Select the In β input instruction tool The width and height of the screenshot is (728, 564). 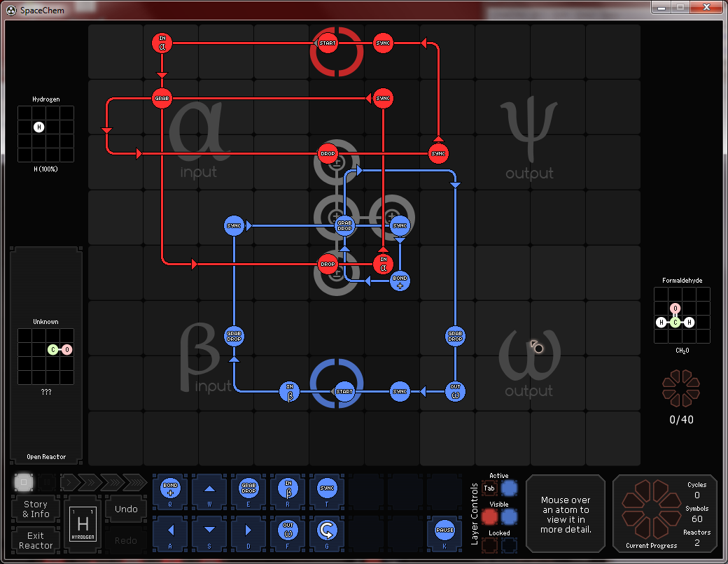click(x=287, y=488)
